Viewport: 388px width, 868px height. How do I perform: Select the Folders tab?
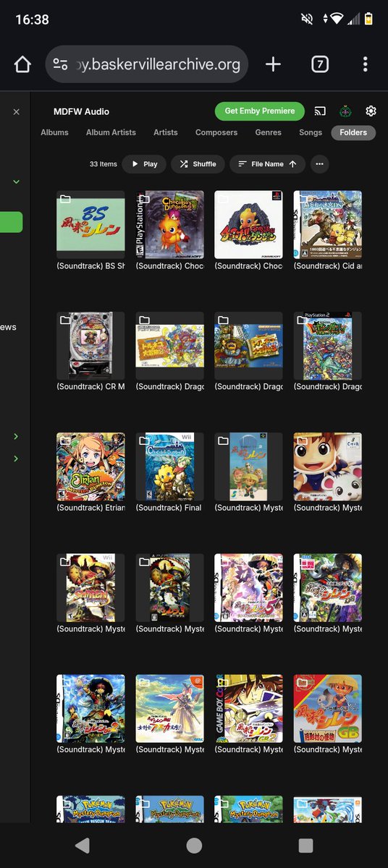tap(353, 132)
